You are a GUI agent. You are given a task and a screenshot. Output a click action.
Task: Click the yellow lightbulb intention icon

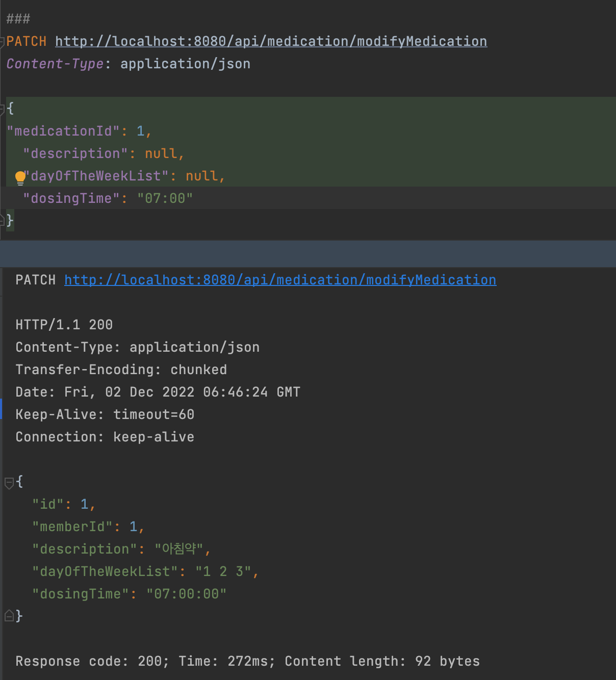20,177
